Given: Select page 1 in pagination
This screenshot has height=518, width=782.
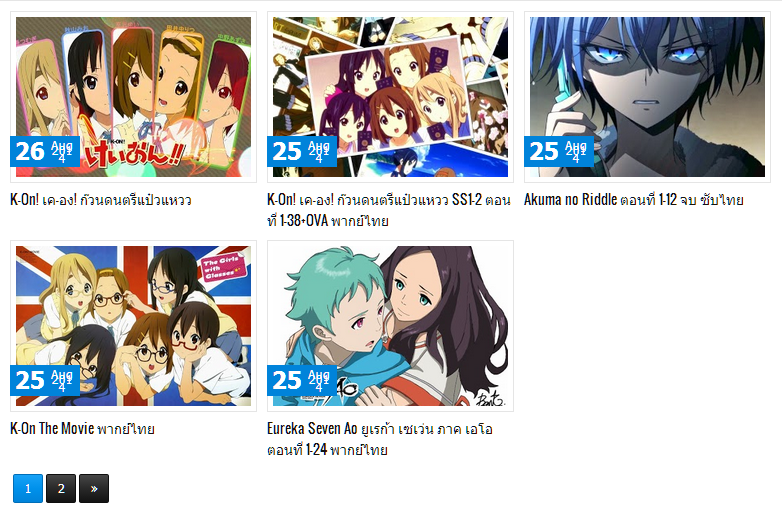Looking at the screenshot, I should click(x=28, y=488).
